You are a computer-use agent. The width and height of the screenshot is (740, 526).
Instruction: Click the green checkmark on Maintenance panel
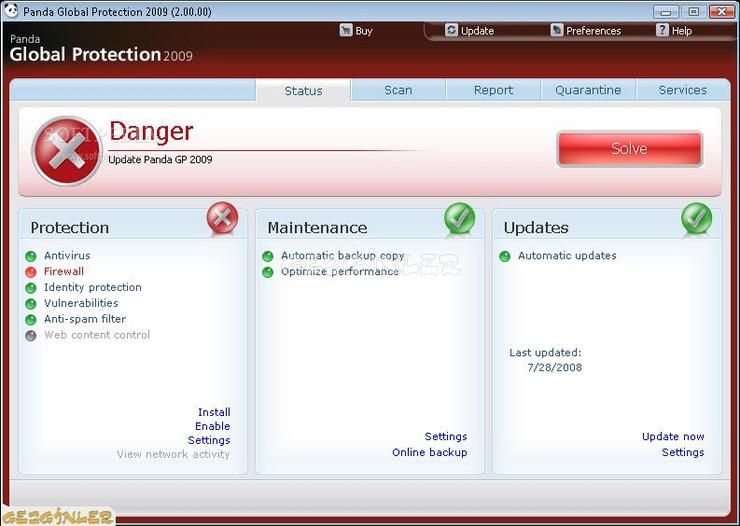tap(460, 218)
